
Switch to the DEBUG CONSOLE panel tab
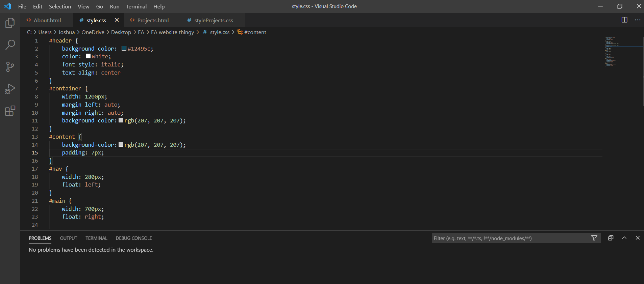point(133,238)
